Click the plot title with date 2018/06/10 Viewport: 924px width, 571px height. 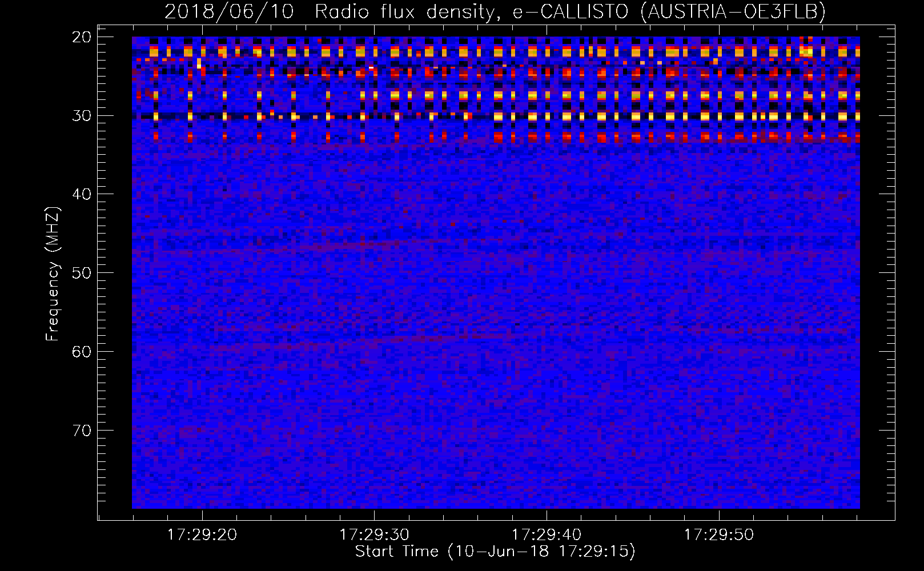[495, 11]
